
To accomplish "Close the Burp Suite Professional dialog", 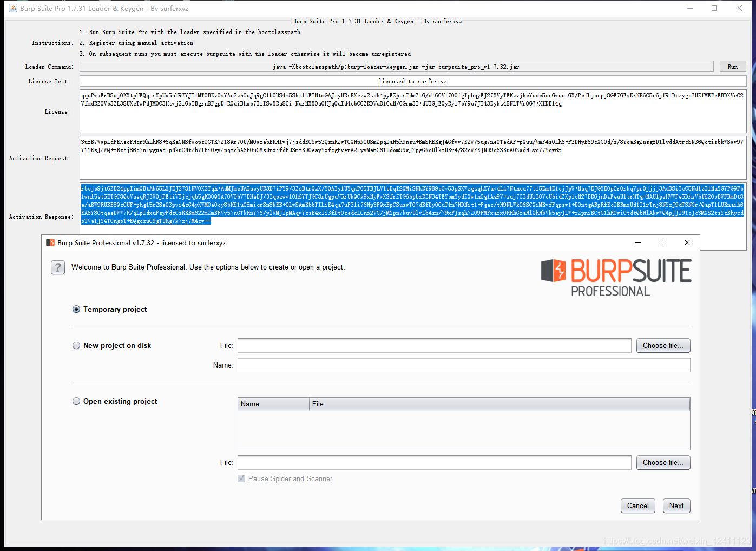I will (x=687, y=242).
